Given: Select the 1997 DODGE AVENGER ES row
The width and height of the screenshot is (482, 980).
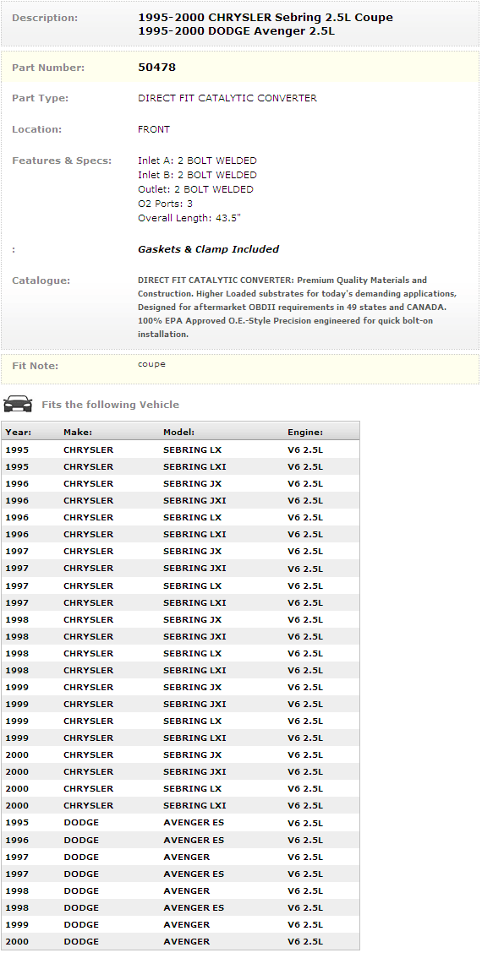Looking at the screenshot, I should pyautogui.click(x=180, y=874).
